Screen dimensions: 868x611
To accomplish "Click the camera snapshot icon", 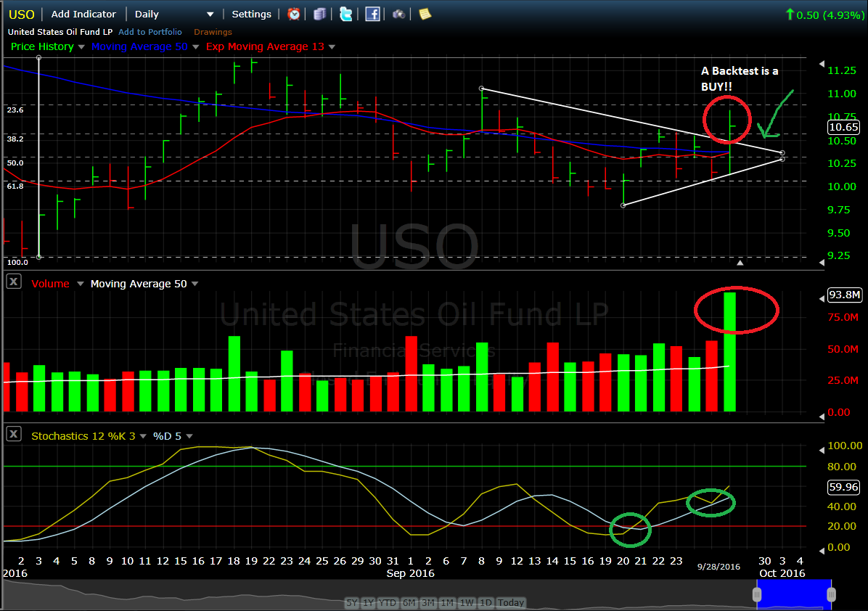I will [x=398, y=14].
